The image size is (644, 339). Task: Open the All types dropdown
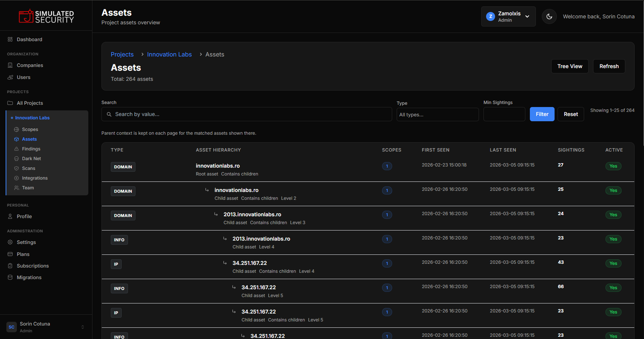[x=437, y=114]
